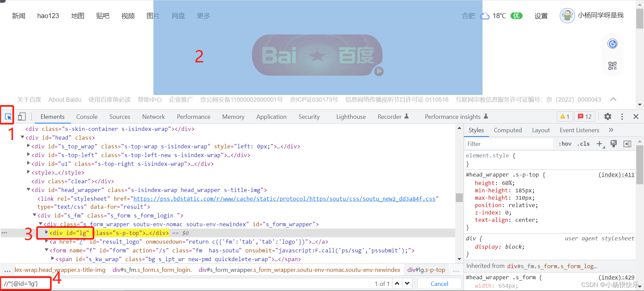Go to previous search result arrow
Screen dimensions: 644x291
(397, 283)
